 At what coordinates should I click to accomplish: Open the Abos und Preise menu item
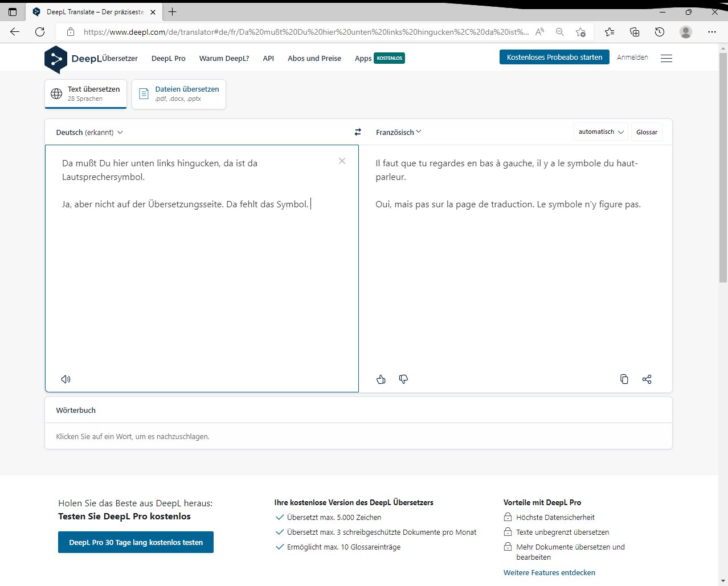(x=314, y=58)
